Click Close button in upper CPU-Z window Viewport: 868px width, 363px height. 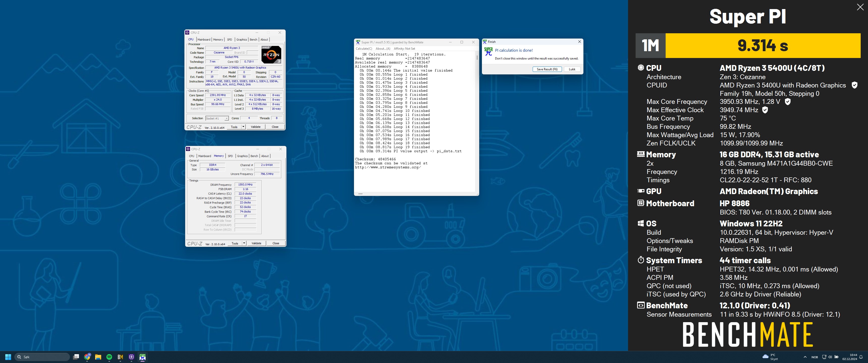pos(275,127)
